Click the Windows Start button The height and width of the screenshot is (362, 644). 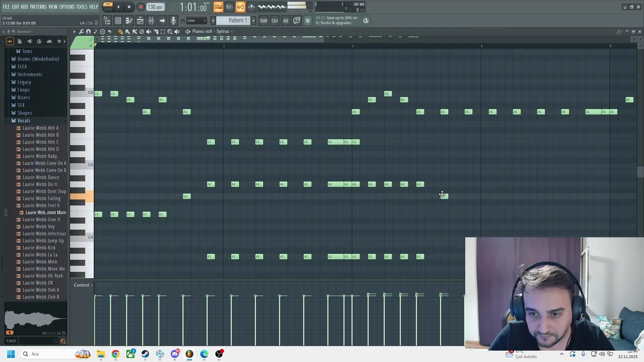click(x=11, y=354)
